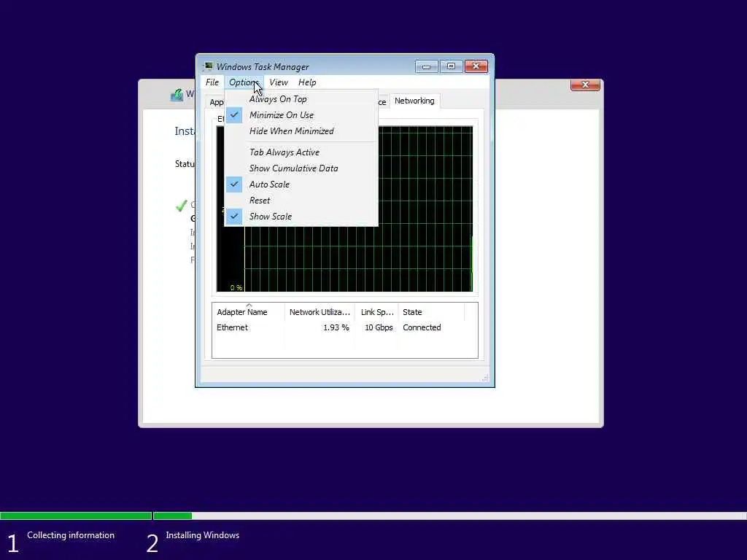This screenshot has width=747, height=560.
Task: Enable Show Cumulative Data
Action: [x=301, y=168]
